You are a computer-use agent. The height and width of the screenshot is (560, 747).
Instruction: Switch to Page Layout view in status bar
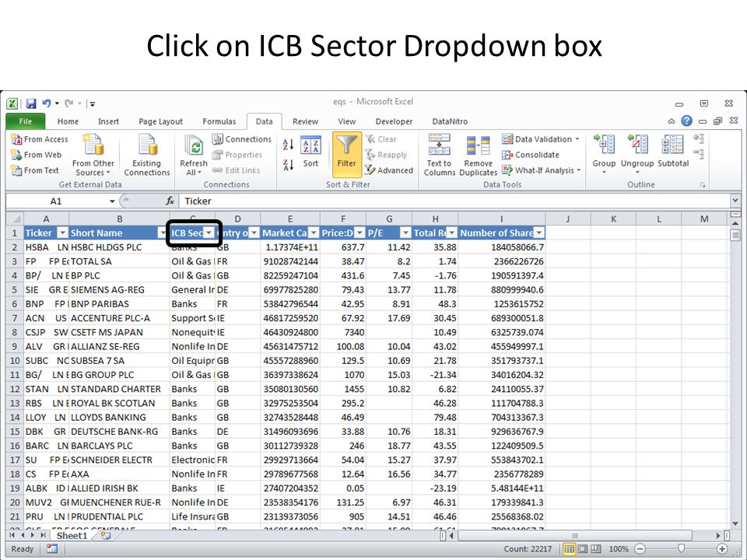coord(583,549)
